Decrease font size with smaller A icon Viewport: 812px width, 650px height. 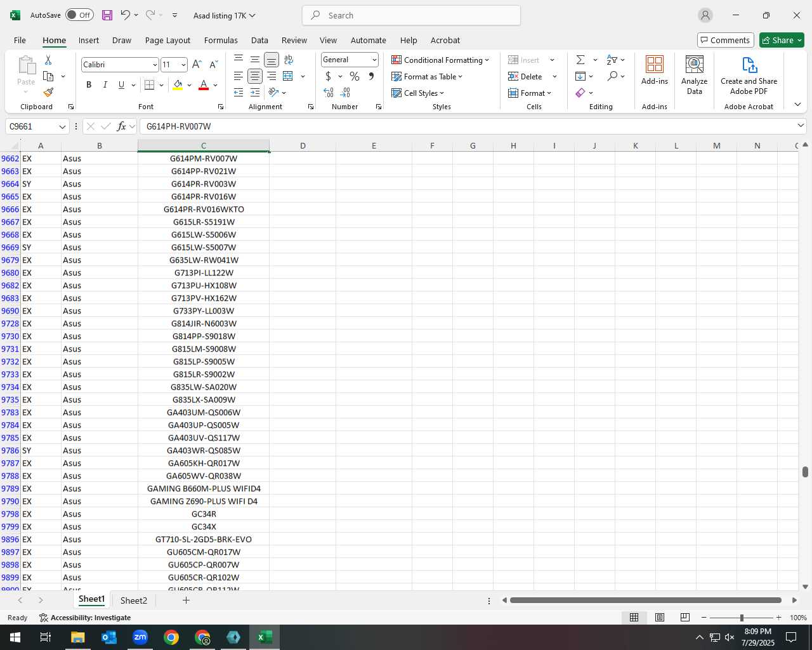pyautogui.click(x=213, y=64)
